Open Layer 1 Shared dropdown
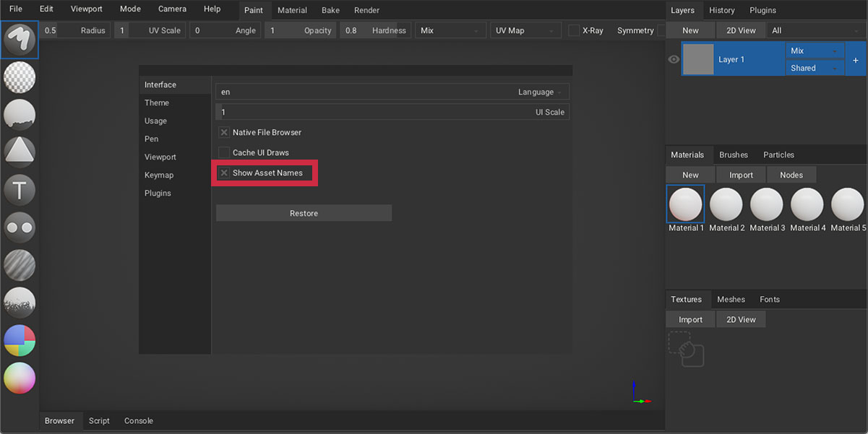The width and height of the screenshot is (868, 434). 815,68
